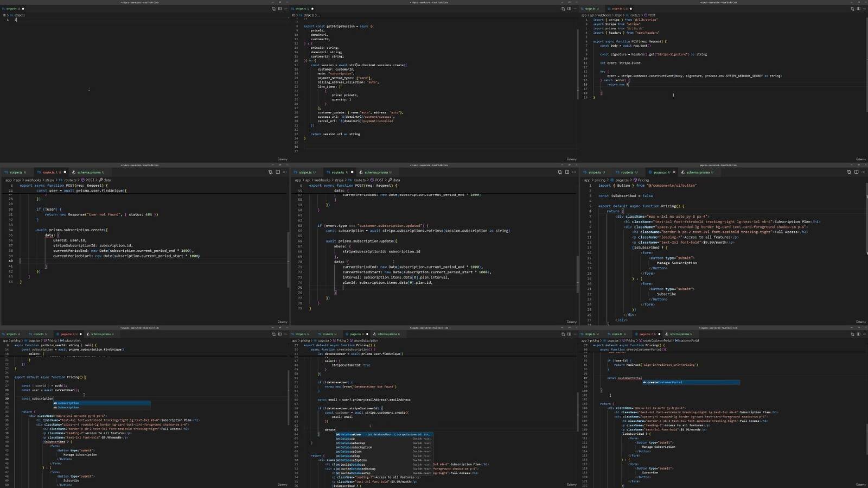868x488 pixels.
Task: Select stripe.ts tab in top-middle panel
Action: (x=302, y=9)
